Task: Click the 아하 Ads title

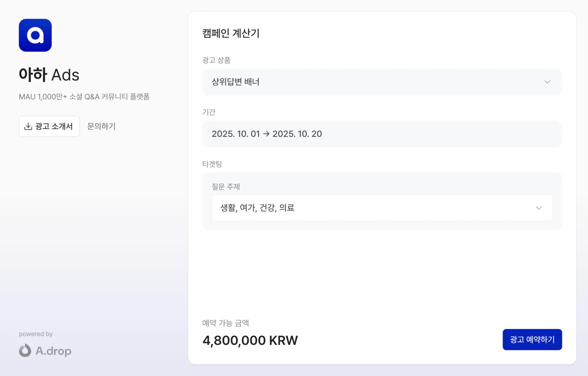Action: (x=49, y=75)
